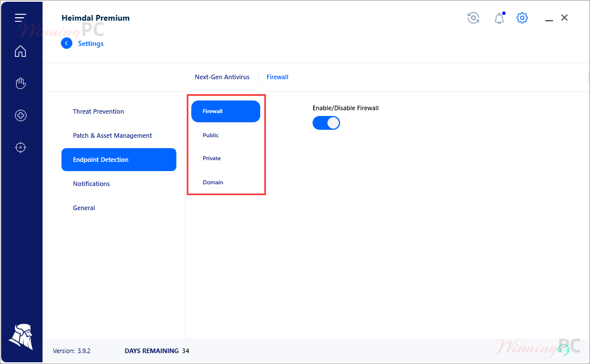
Task: Click the Settings back link
Action: pos(91,44)
